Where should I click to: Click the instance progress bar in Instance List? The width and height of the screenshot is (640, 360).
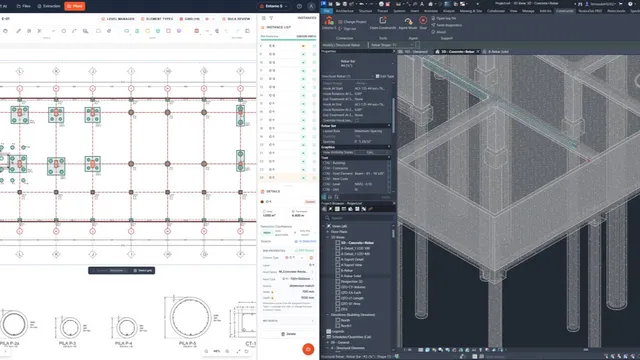click(x=288, y=40)
